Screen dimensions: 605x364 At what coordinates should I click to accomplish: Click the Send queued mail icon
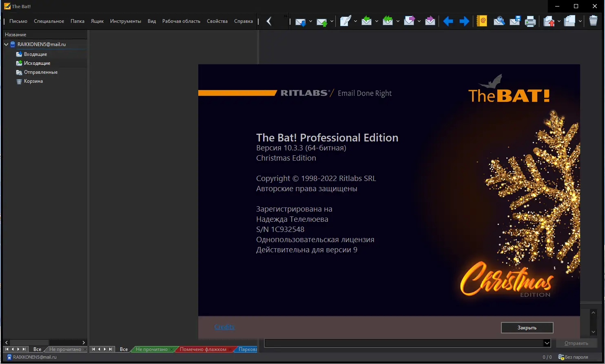point(322,21)
